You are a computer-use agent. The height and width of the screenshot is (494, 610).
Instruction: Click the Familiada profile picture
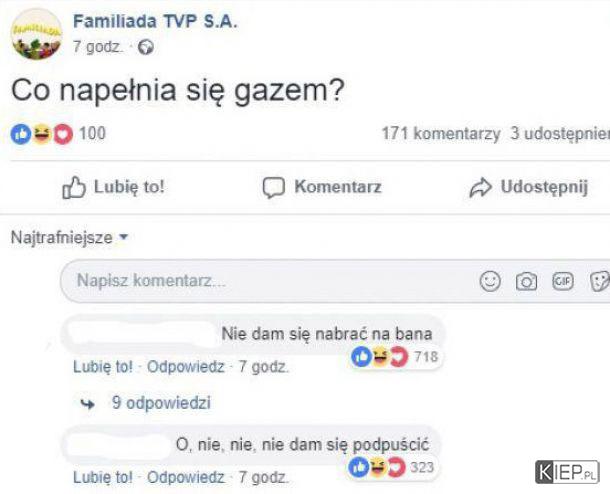36,34
